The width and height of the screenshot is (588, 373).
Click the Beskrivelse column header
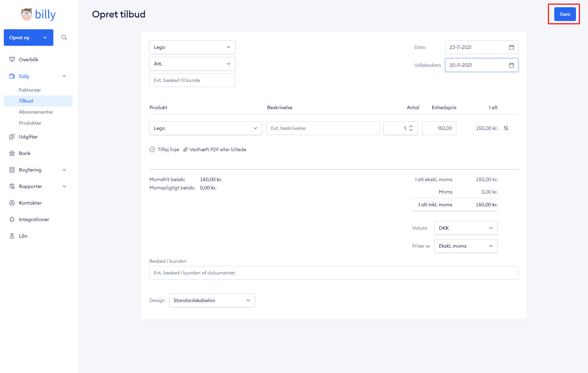280,107
